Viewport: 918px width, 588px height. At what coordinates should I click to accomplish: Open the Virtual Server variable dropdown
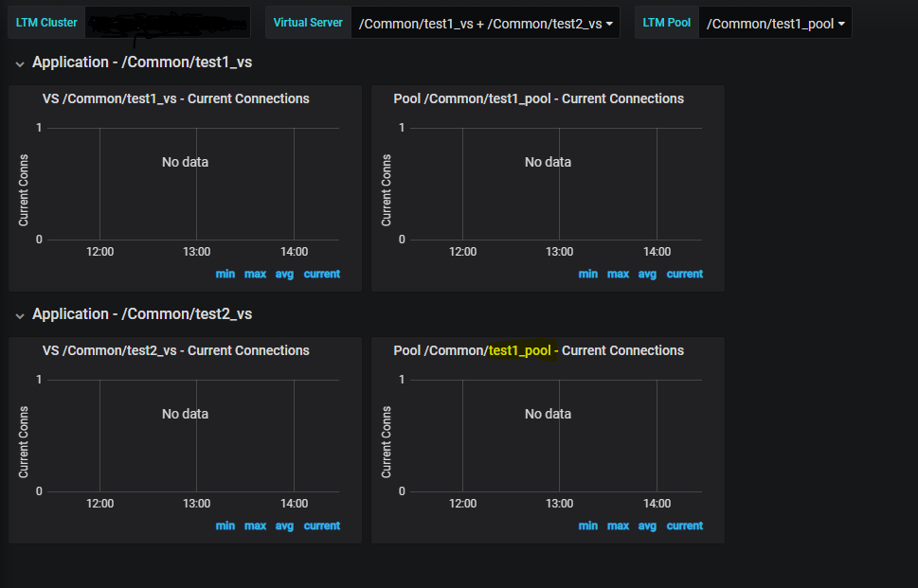point(485,23)
